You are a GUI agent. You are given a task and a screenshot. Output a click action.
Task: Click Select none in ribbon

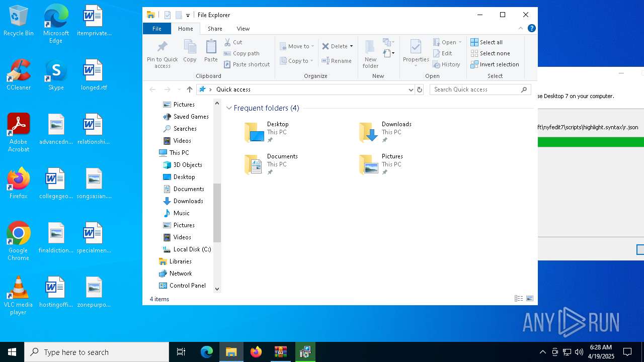(x=490, y=53)
